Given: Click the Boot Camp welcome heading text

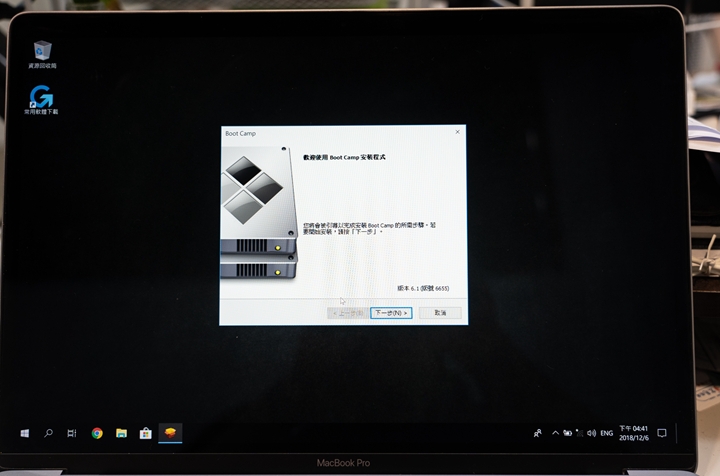Looking at the screenshot, I should [344, 157].
